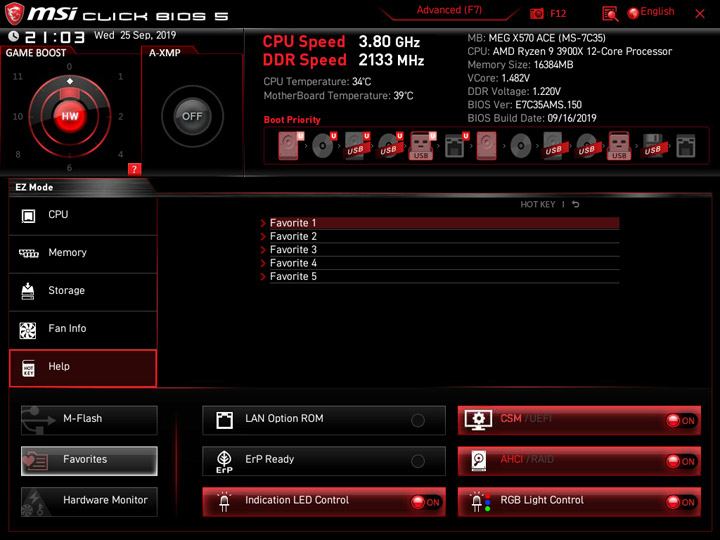Image resolution: width=720 pixels, height=540 pixels.
Task: Open the Hardware Monitor button
Action: pos(89,501)
